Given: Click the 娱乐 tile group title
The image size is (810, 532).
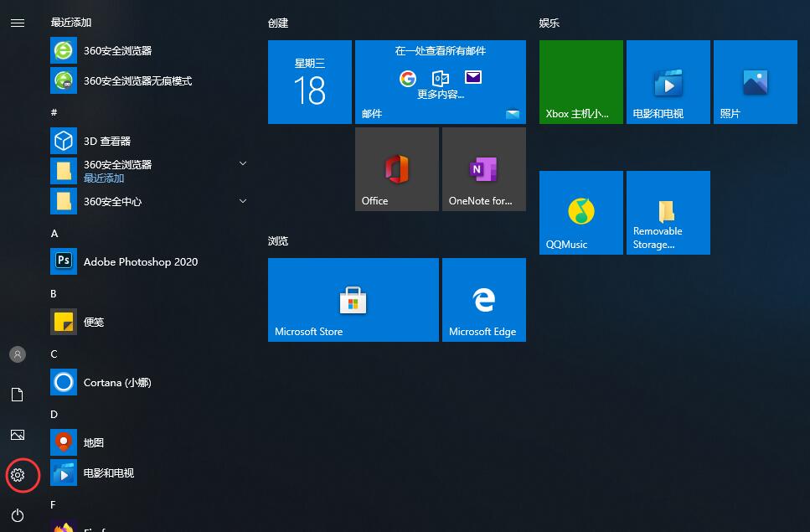Looking at the screenshot, I should 549,23.
